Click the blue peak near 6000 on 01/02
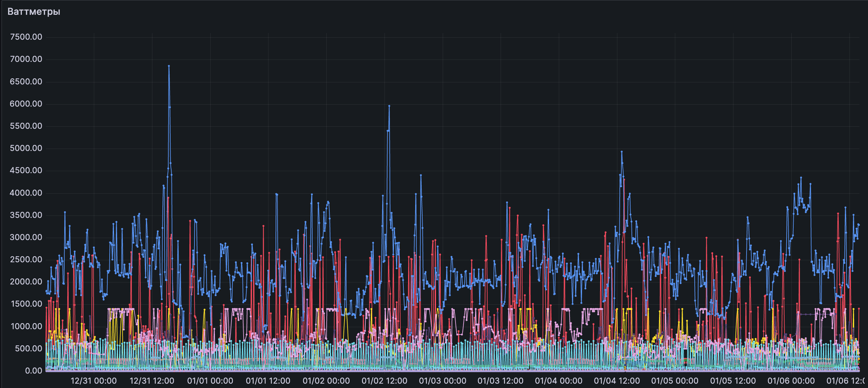Screen dimensions: 868x388 (389, 106)
